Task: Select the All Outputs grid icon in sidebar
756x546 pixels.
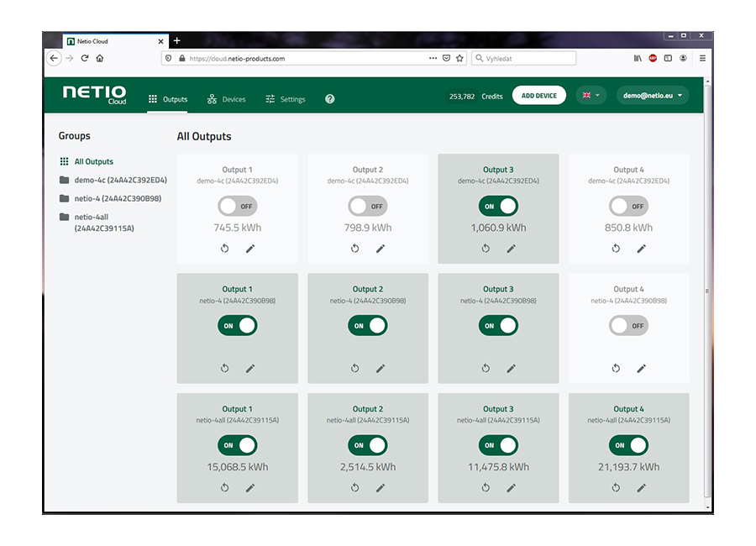Action: click(66, 161)
